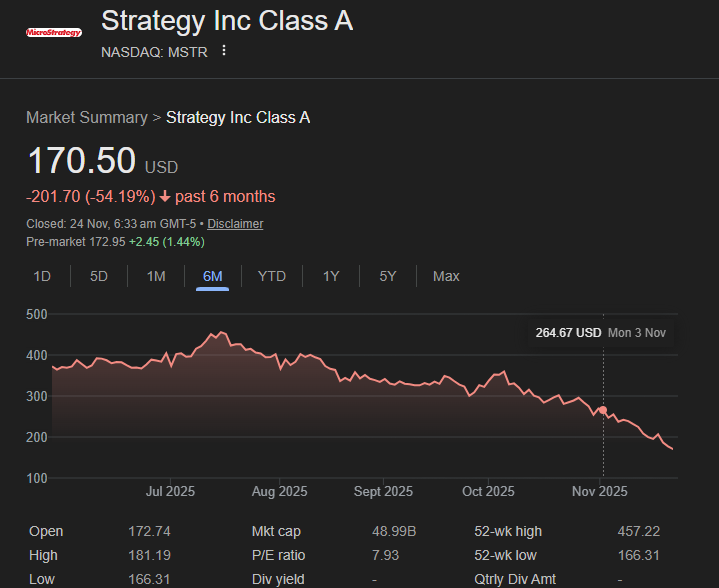Click the Market Summary breadcrumb link

87,118
